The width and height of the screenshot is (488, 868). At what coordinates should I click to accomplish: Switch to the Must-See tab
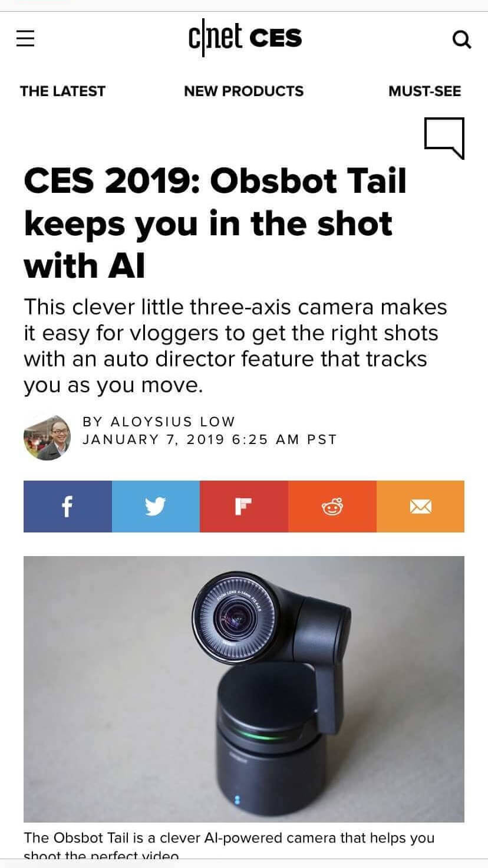tap(425, 91)
